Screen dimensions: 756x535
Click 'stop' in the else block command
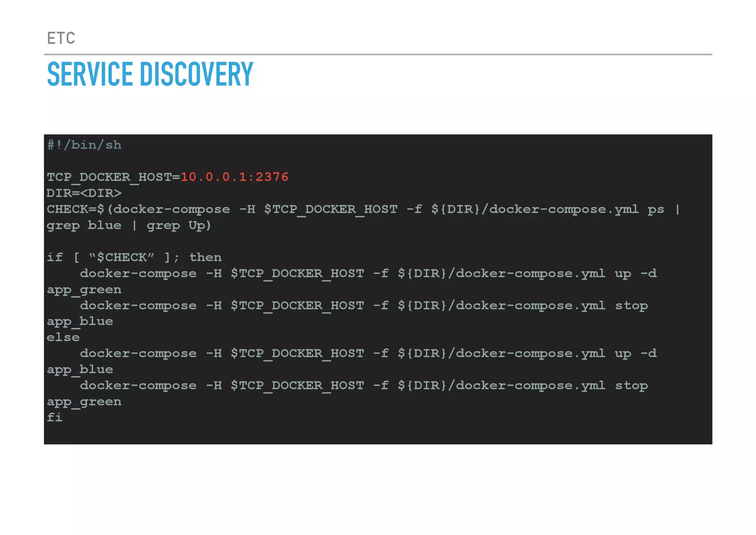631,386
